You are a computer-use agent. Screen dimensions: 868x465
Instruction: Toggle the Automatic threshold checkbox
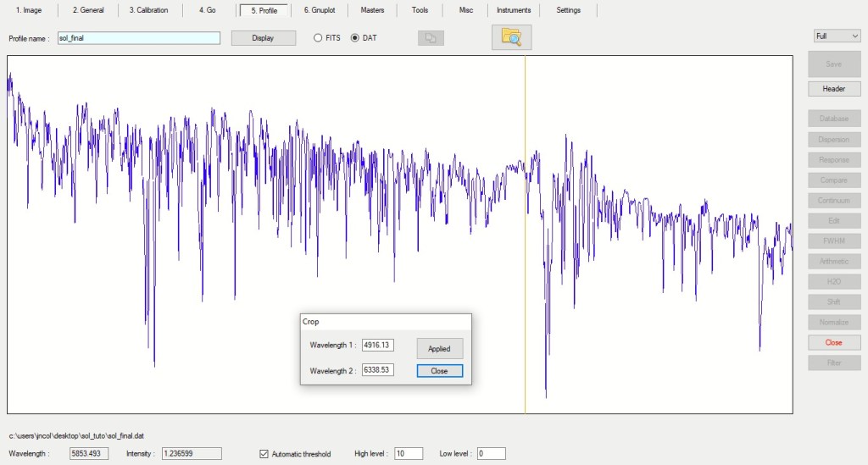pos(264,454)
